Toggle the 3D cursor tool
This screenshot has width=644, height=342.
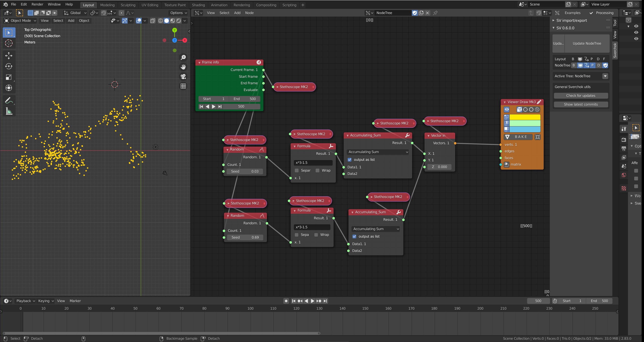click(x=9, y=43)
